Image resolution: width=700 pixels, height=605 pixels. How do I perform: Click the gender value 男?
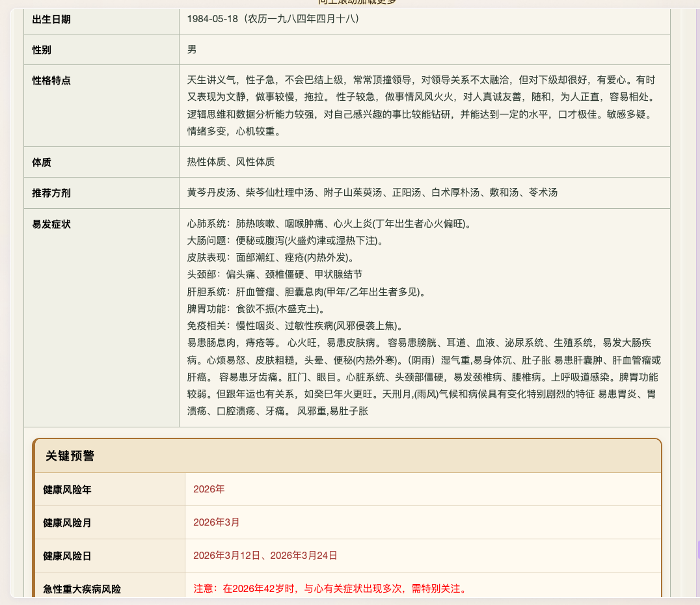tap(192, 49)
